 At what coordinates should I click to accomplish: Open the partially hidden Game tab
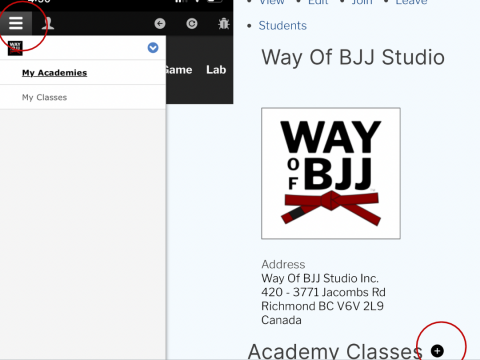pyautogui.click(x=179, y=70)
